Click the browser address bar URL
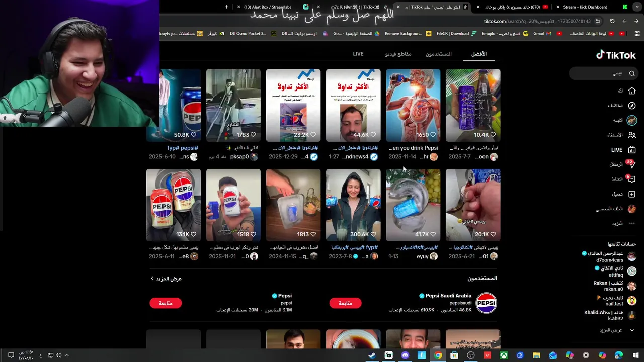The width and height of the screenshot is (644, 362). [537, 21]
